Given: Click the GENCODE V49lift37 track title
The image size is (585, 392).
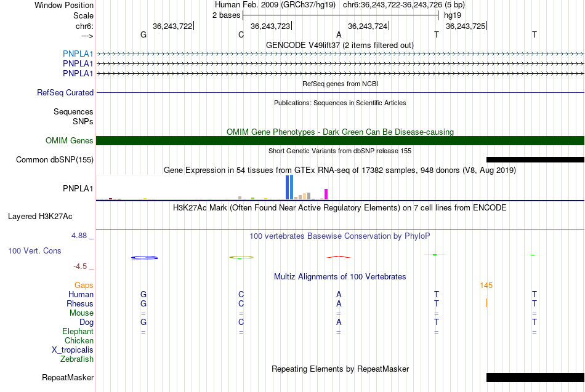Looking at the screenshot, I should [x=339, y=45].
